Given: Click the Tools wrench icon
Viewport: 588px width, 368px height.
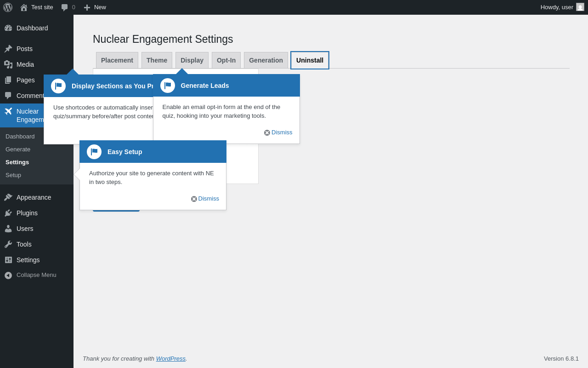Looking at the screenshot, I should [x=8, y=244].
